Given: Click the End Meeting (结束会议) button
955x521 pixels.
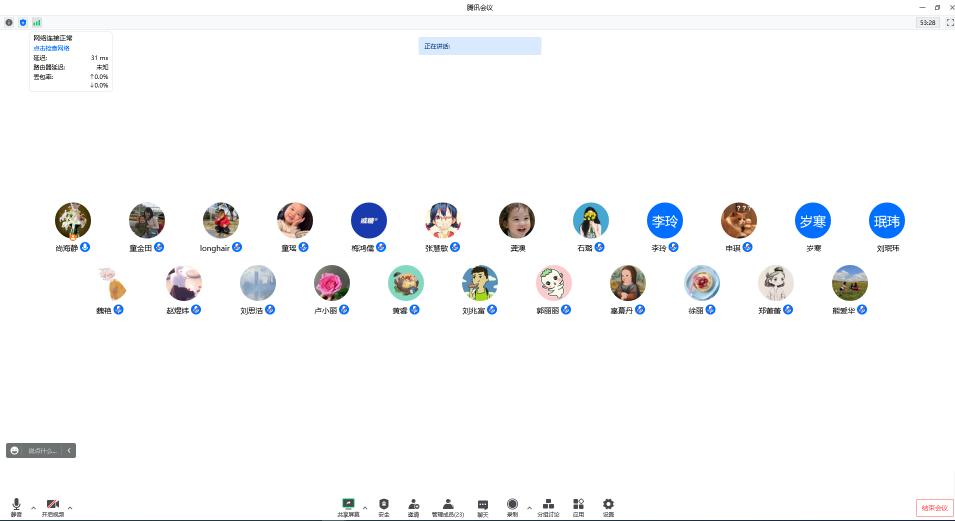Looking at the screenshot, I should 934,508.
